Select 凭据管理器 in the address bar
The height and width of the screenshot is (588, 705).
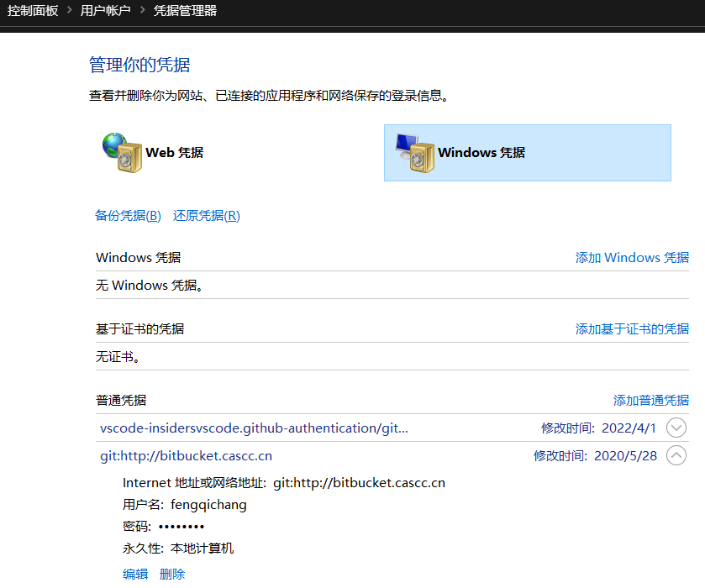point(185,11)
